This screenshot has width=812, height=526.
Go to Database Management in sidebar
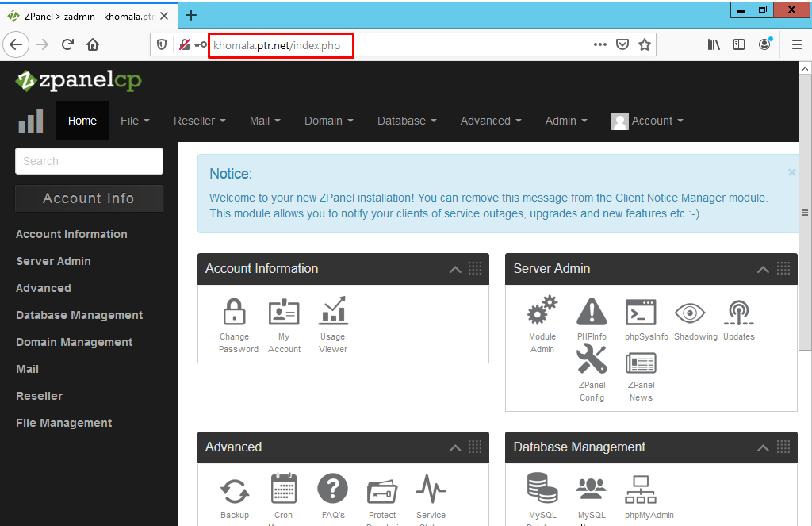(79, 315)
